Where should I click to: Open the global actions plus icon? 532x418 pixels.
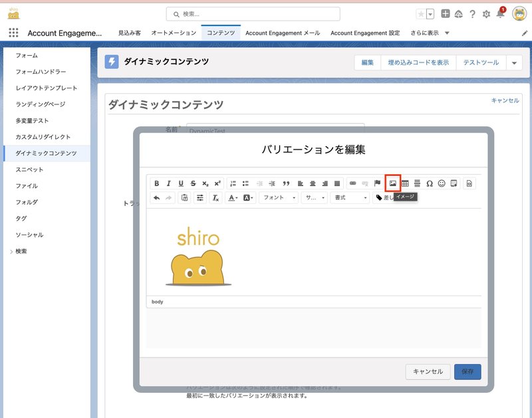tap(446, 13)
